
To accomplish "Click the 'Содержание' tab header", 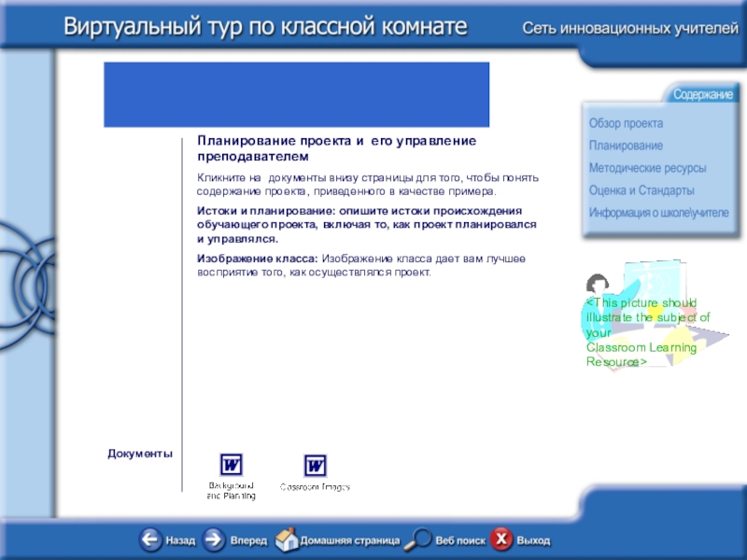I will [x=702, y=95].
